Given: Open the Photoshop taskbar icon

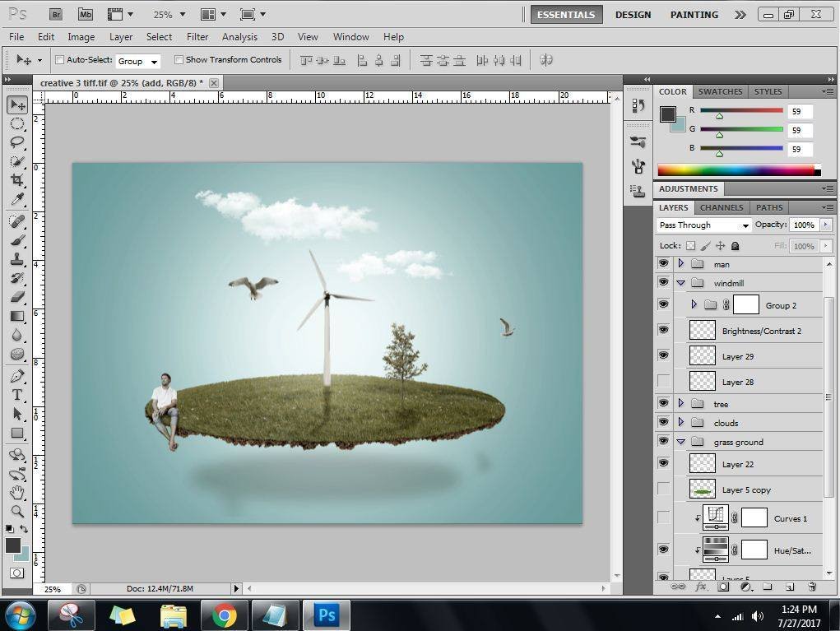Looking at the screenshot, I should 327,615.
